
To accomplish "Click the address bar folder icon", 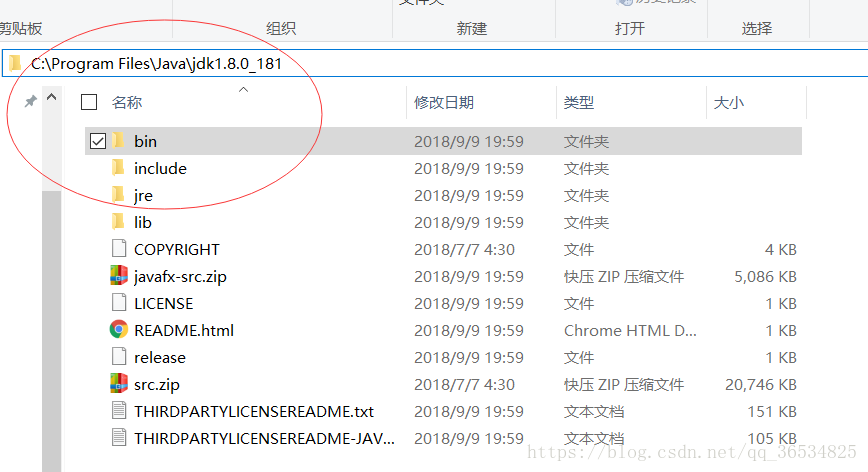I will click(x=16, y=63).
